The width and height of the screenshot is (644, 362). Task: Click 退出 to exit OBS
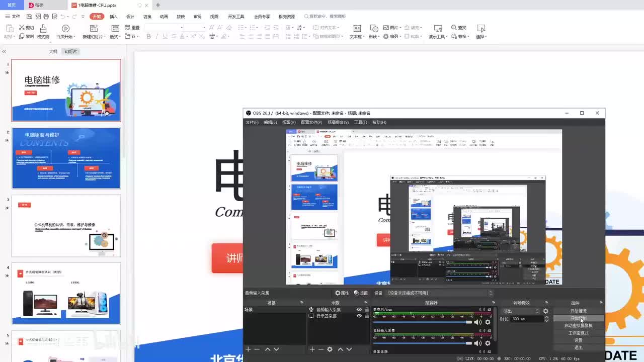[x=578, y=347]
